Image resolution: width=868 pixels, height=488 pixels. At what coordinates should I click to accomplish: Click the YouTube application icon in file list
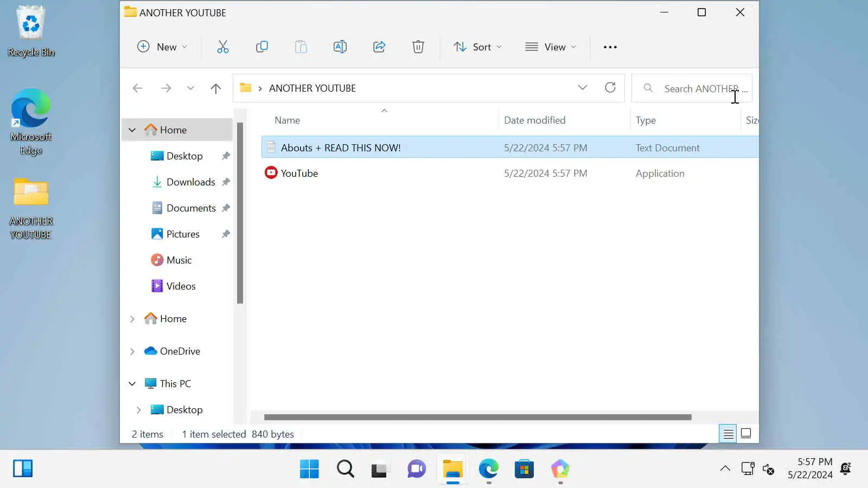[271, 173]
